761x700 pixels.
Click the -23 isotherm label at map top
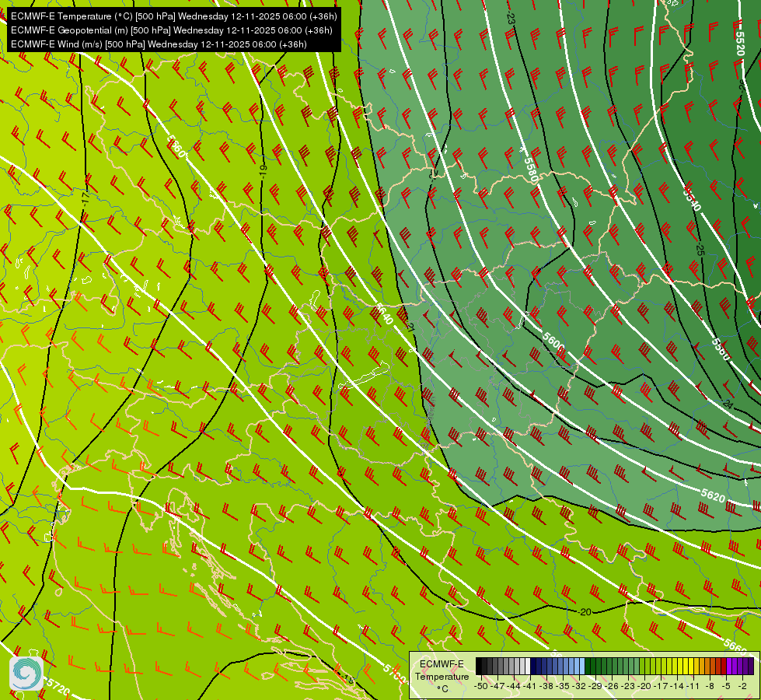(510, 19)
